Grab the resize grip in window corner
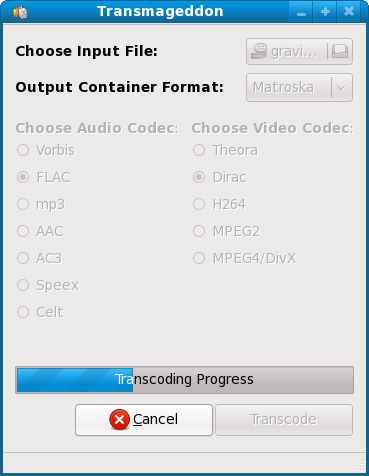The height and width of the screenshot is (476, 369). point(359,465)
